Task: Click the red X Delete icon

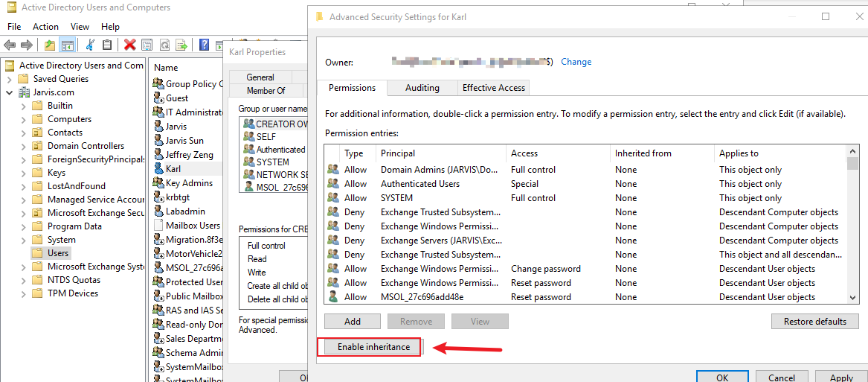Action: coord(130,45)
